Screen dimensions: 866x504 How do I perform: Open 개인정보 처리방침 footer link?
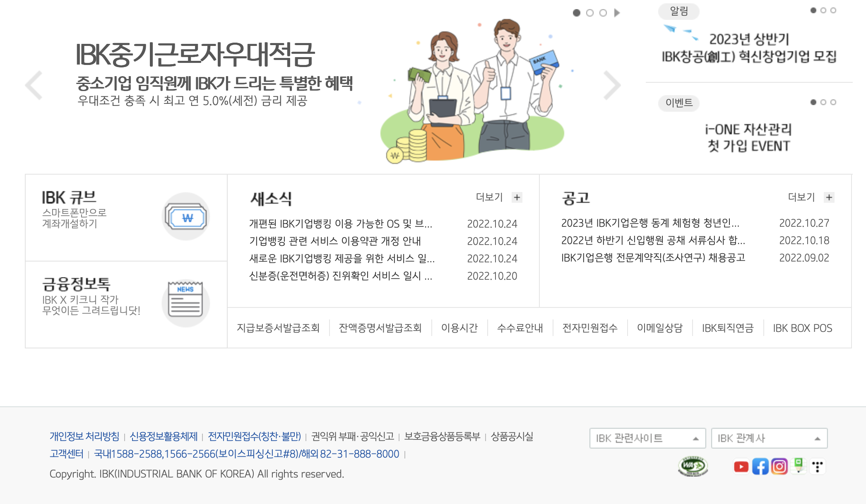coord(84,437)
